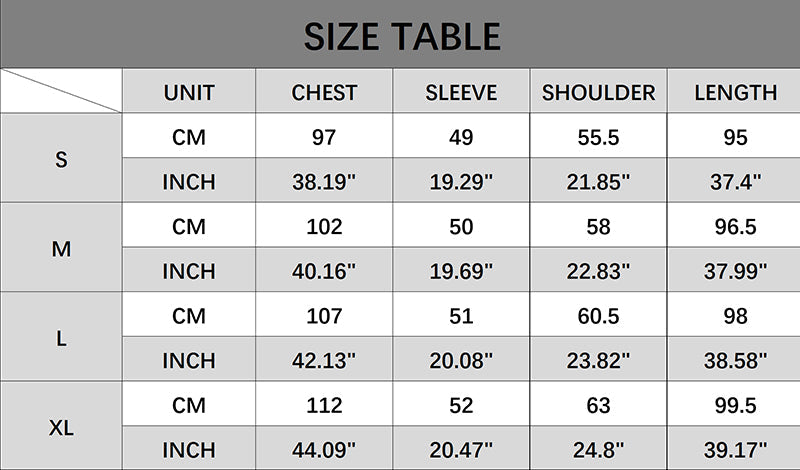The height and width of the screenshot is (470, 800).
Task: Select the CHEST column header
Action: point(324,93)
